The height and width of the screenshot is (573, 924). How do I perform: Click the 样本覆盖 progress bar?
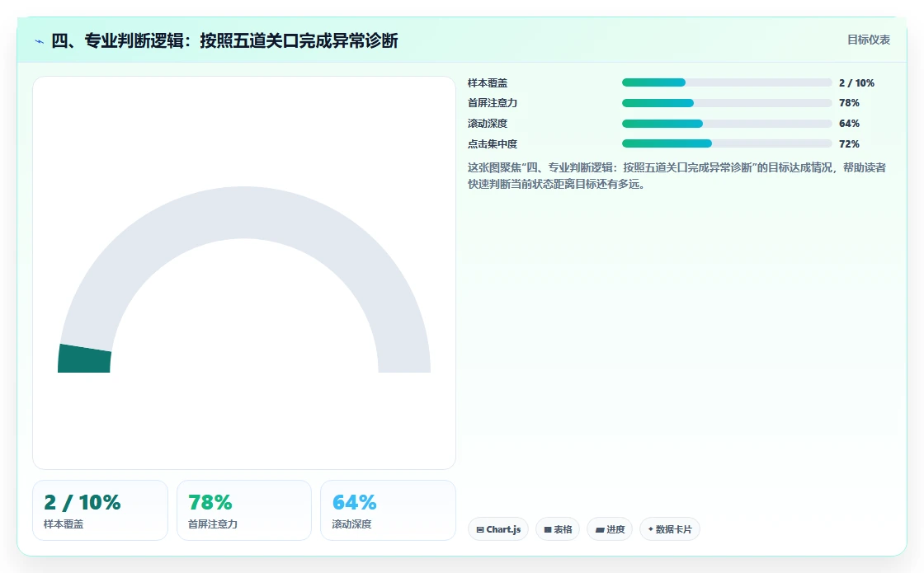pos(727,82)
